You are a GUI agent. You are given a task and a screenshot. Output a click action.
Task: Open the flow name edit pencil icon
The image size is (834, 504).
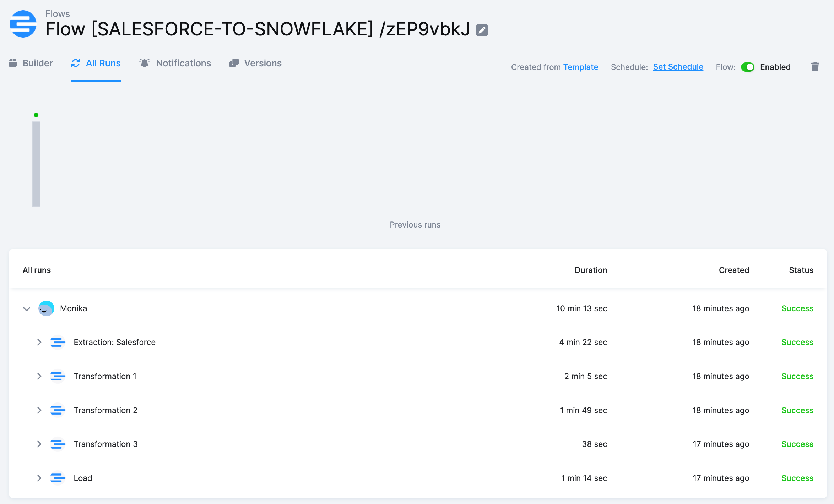pyautogui.click(x=482, y=30)
